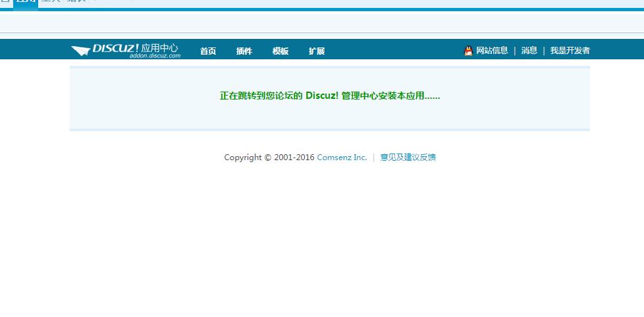
Task: Open the 首页 menu item
Action: (x=208, y=51)
